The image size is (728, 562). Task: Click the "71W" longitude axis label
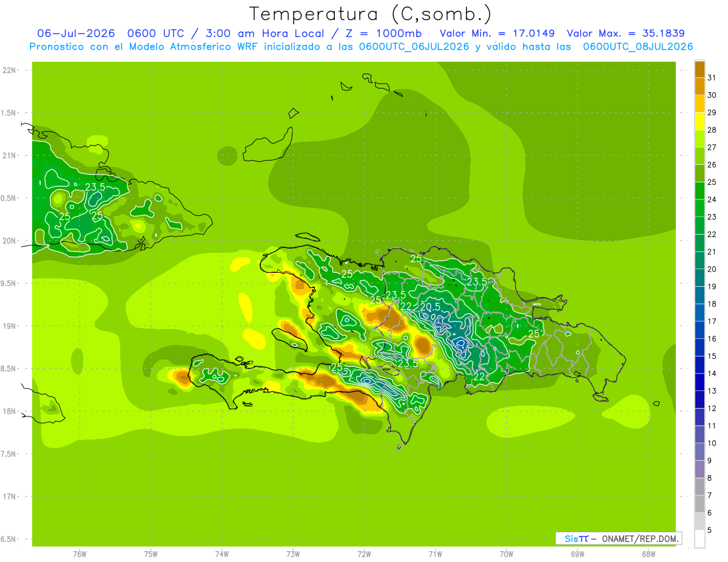(x=435, y=554)
